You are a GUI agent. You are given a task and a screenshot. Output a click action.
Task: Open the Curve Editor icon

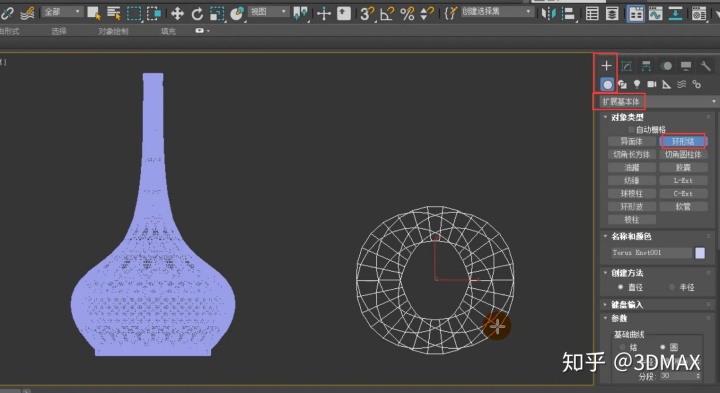[656, 14]
